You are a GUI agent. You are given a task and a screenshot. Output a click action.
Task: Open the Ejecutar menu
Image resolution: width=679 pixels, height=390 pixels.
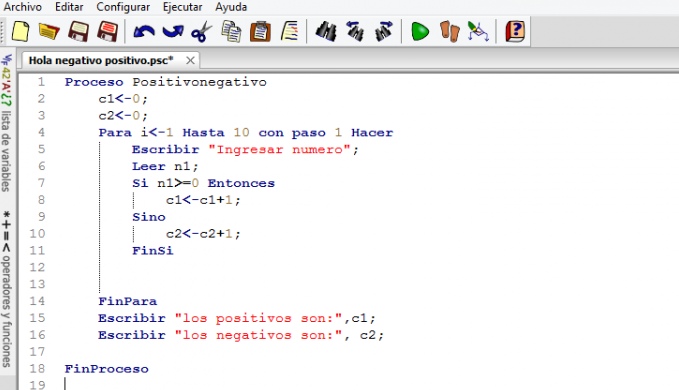pyautogui.click(x=182, y=7)
